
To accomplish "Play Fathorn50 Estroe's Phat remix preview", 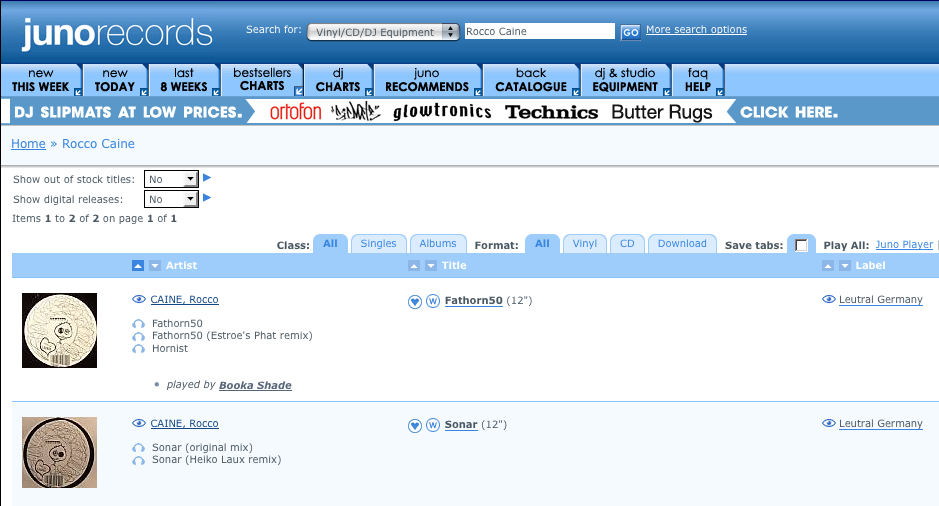I will tap(138, 336).
